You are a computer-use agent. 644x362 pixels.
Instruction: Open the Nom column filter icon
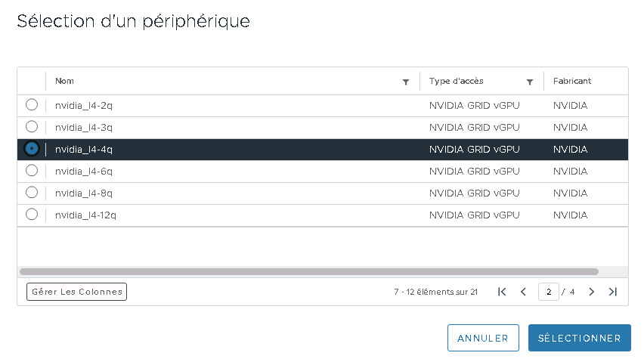click(x=406, y=82)
